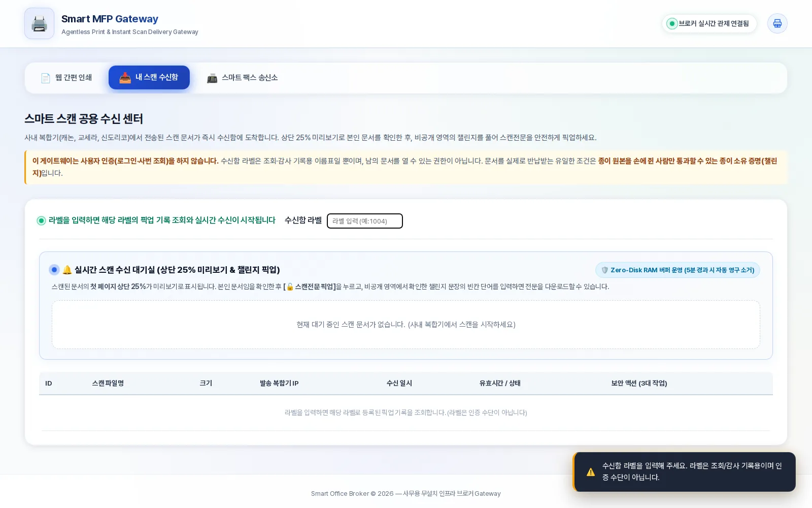812x508 pixels.
Task: Click the Smart Office Broker © 2026 footer text
Action: [406, 494]
